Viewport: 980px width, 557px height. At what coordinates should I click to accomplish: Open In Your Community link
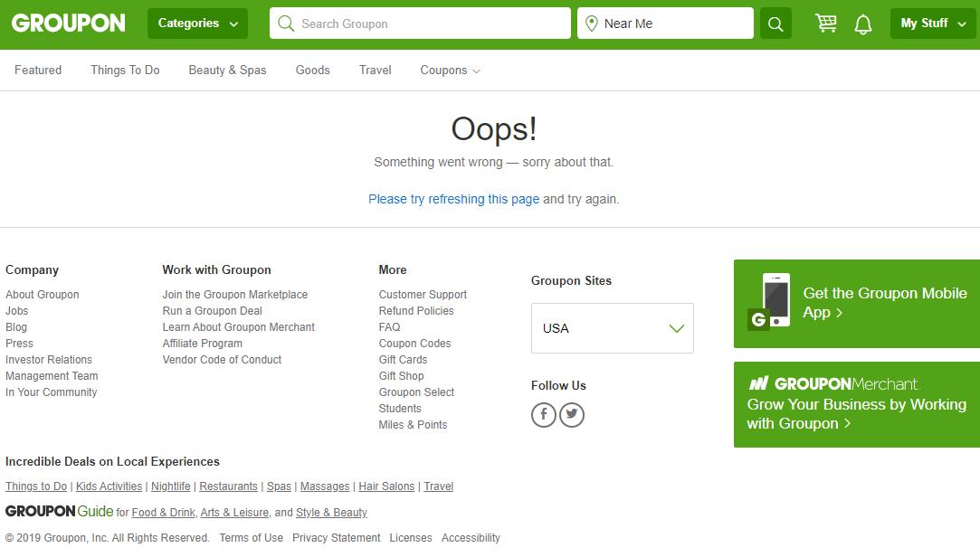(x=52, y=392)
